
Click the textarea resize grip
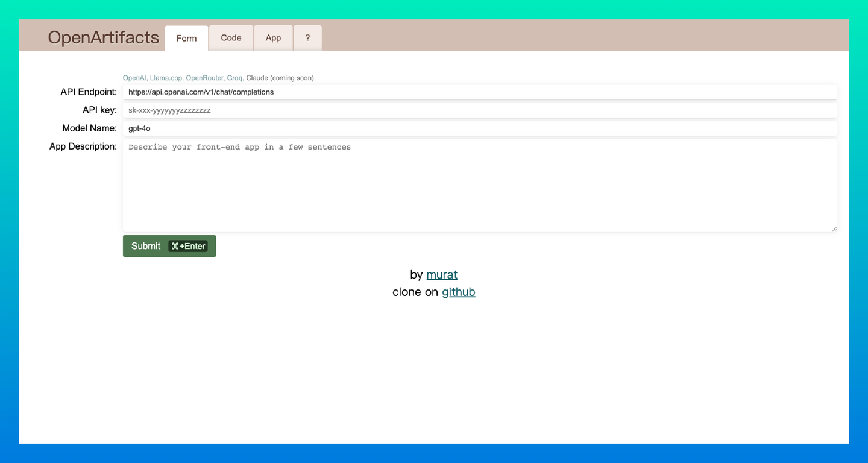[x=835, y=228]
